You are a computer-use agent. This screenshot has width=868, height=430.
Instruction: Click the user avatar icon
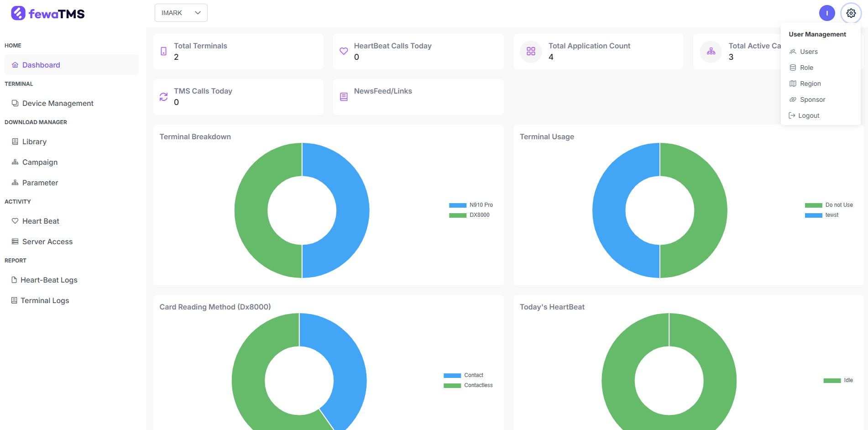(826, 13)
